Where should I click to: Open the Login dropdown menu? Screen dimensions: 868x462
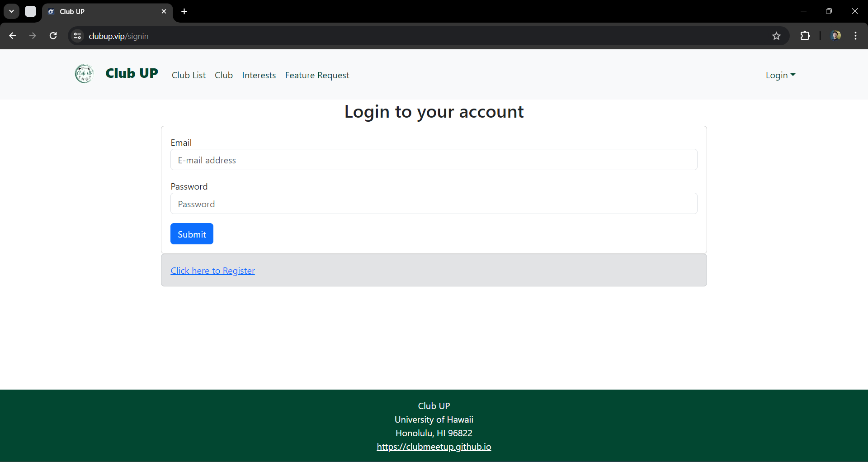pos(780,75)
